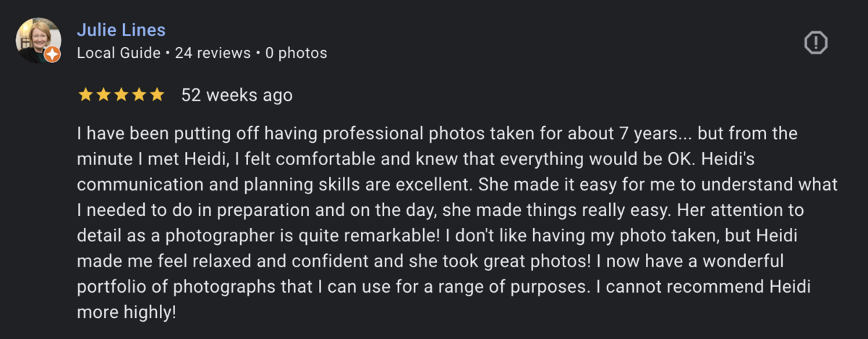
Task: Click the "52 weeks ago" timestamp
Action: (x=237, y=95)
